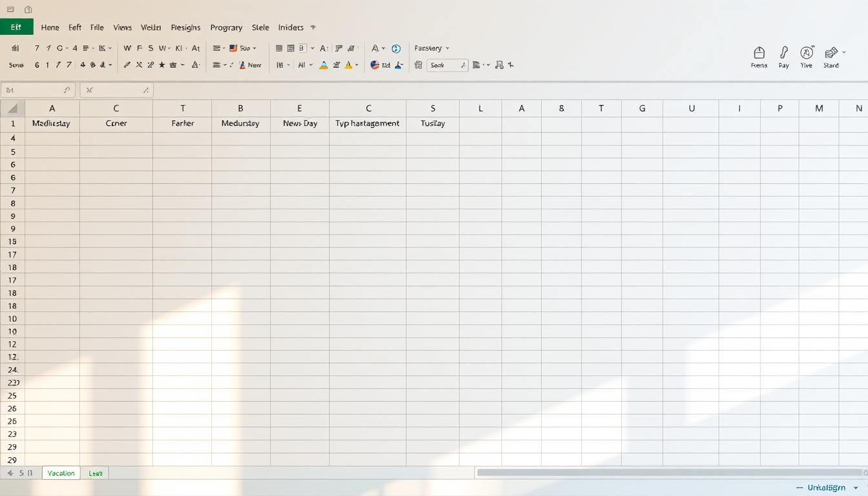The height and width of the screenshot is (496, 868).
Task: Select the column header M
Action: tap(819, 108)
